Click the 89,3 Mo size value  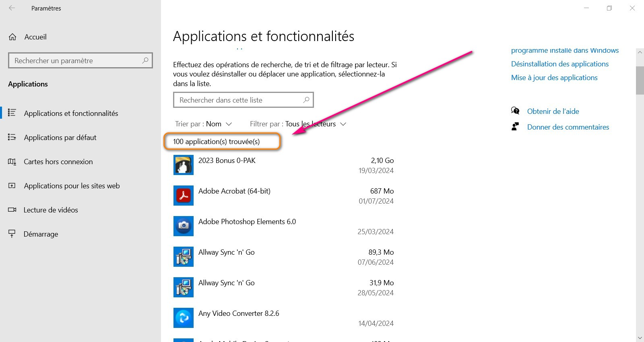[381, 252]
